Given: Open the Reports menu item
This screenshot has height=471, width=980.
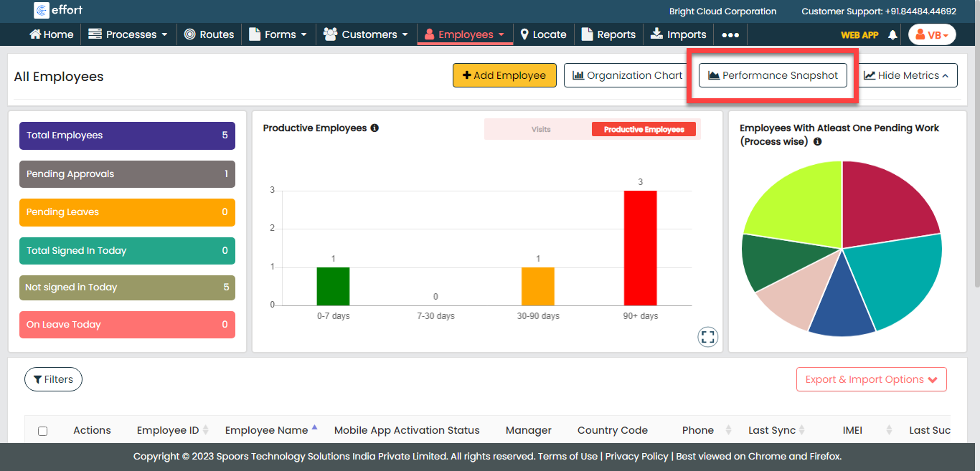Looking at the screenshot, I should click(x=608, y=34).
